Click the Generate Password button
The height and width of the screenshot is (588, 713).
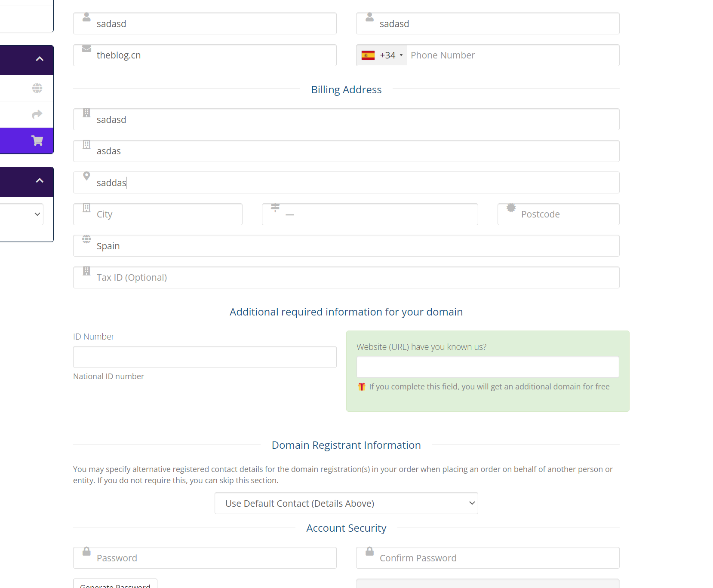[x=115, y=585]
